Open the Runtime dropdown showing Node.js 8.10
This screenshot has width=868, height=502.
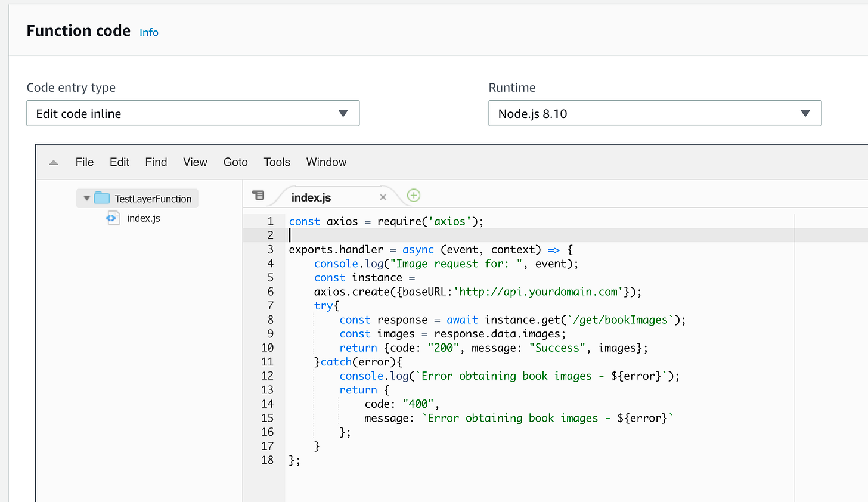655,113
